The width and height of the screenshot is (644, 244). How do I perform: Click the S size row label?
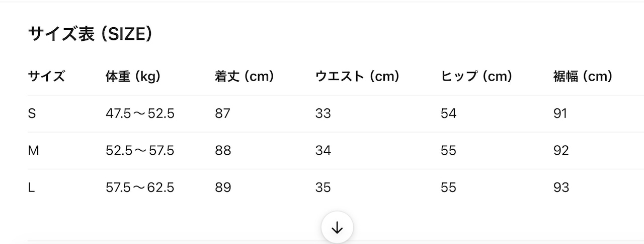click(x=32, y=113)
